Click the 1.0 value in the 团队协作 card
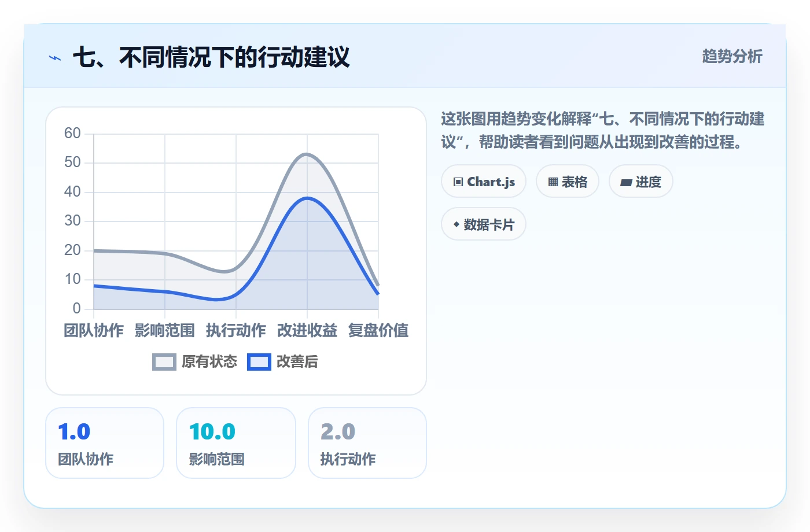Image resolution: width=810 pixels, height=532 pixels. tap(74, 432)
